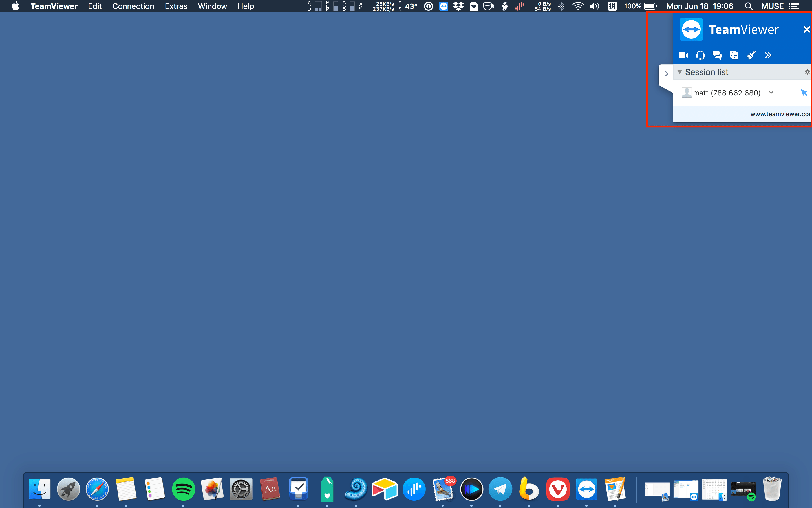Open the Bluetooth status icon

coord(561,6)
